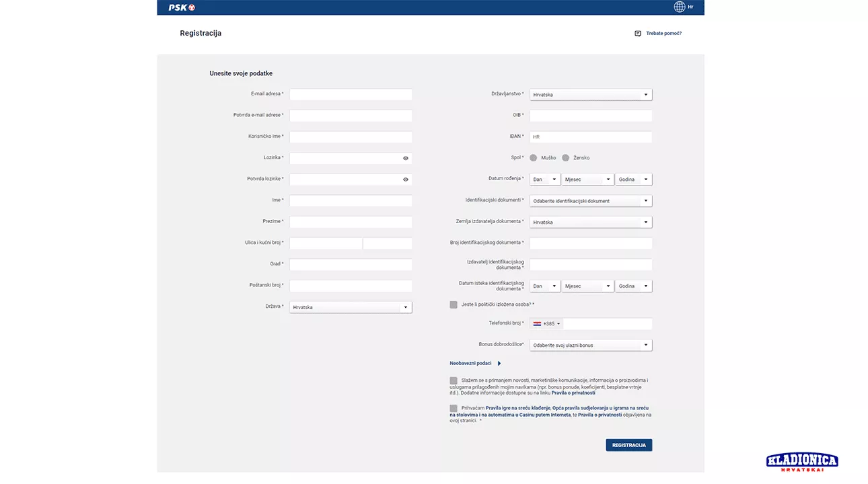Viewport: 868px width, 484px height.
Task: Show password in Potvrda lozinke field
Action: click(406, 179)
